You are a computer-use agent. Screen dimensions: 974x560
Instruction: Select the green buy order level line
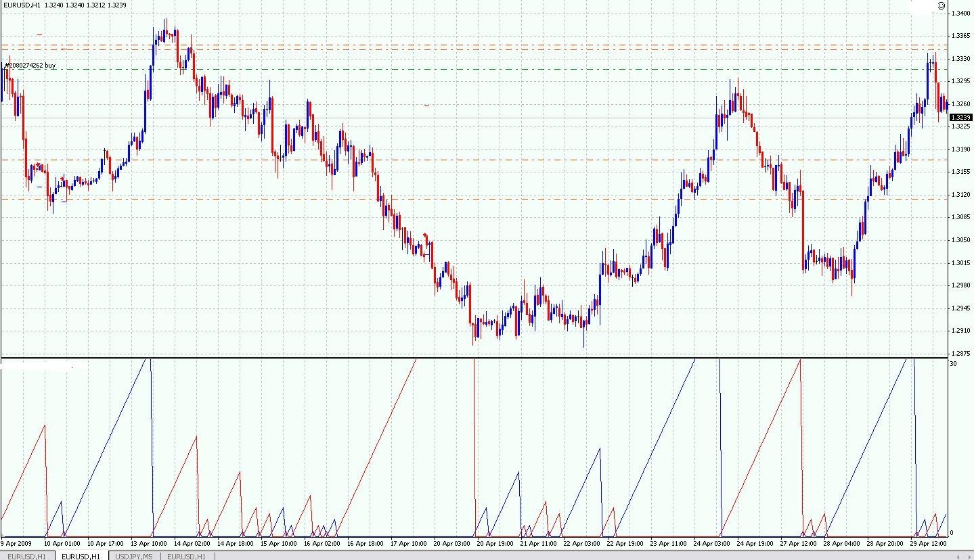tap(474, 69)
